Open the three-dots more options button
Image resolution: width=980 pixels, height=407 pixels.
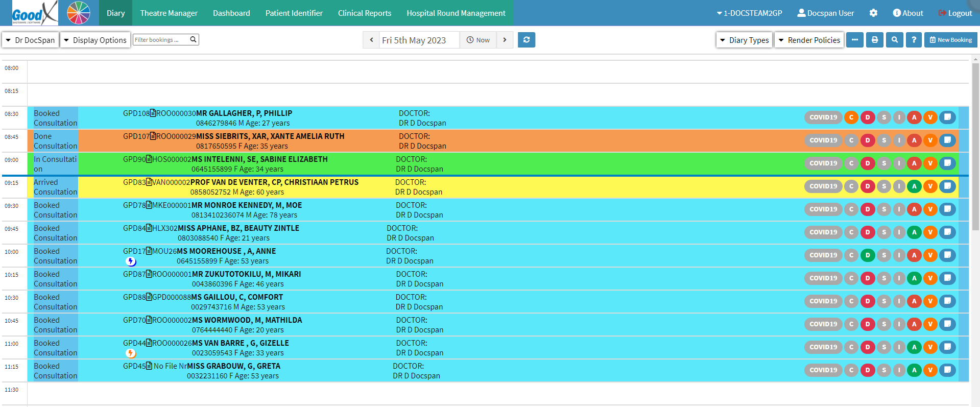coord(855,40)
